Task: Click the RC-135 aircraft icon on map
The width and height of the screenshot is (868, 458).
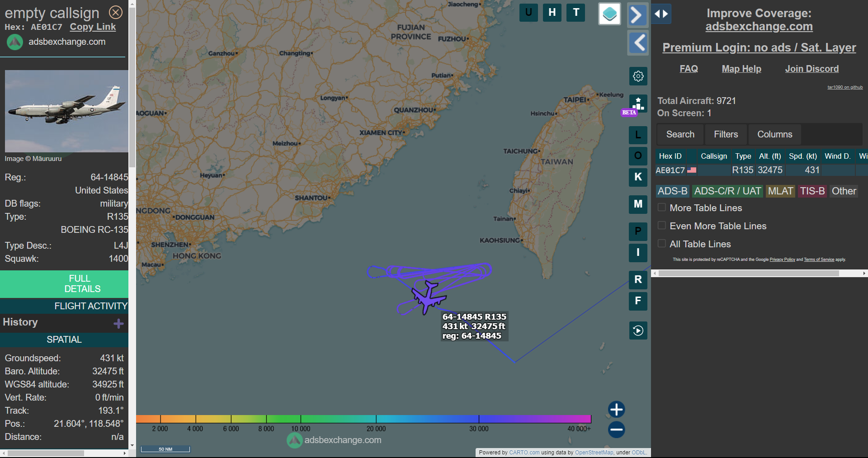Action: pyautogui.click(x=428, y=297)
